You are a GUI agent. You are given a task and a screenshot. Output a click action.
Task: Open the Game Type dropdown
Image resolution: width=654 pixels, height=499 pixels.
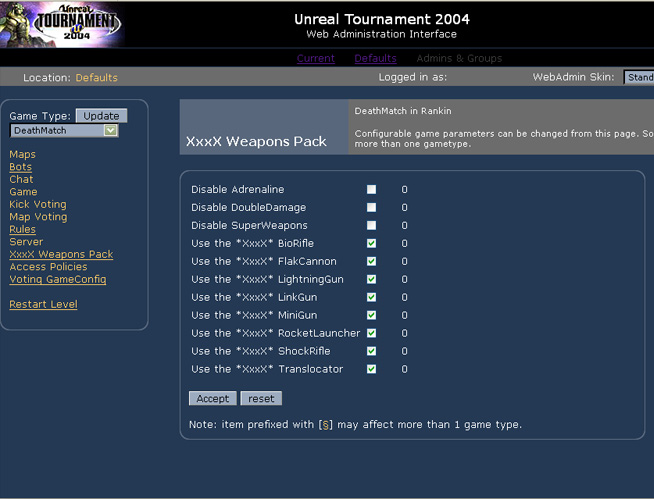click(x=64, y=130)
